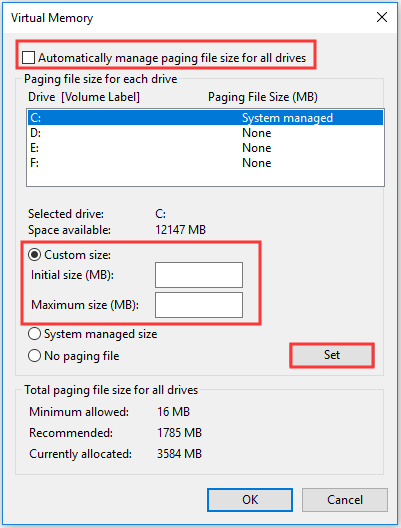The image size is (401, 528).
Task: Click the 'Custom size:' label text
Action: (77, 255)
